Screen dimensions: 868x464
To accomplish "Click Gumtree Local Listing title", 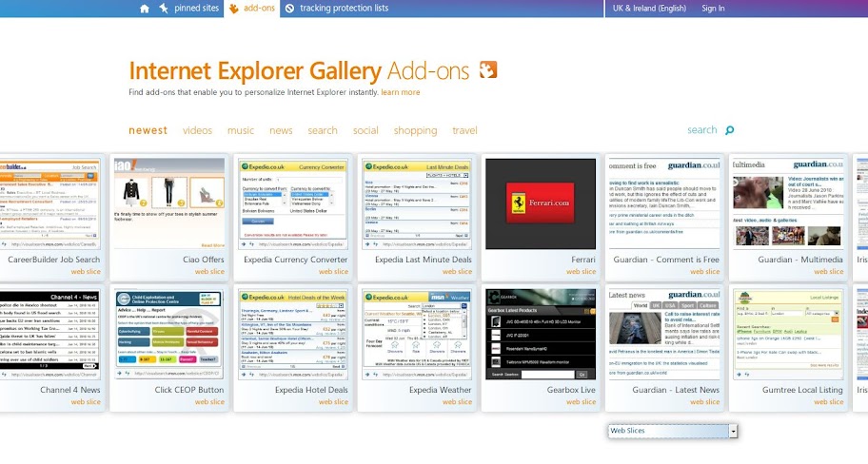I will pyautogui.click(x=802, y=390).
